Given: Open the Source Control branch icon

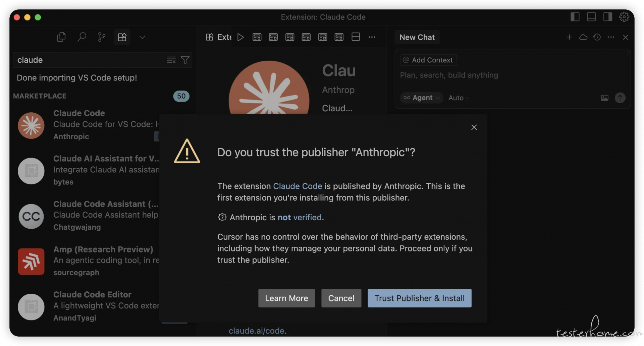Looking at the screenshot, I should [x=102, y=37].
